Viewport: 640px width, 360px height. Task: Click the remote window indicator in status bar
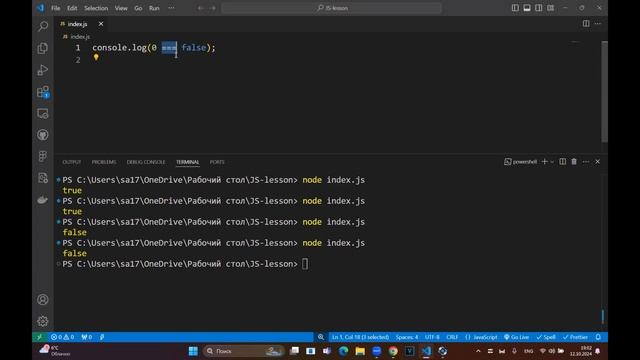[x=40, y=337]
